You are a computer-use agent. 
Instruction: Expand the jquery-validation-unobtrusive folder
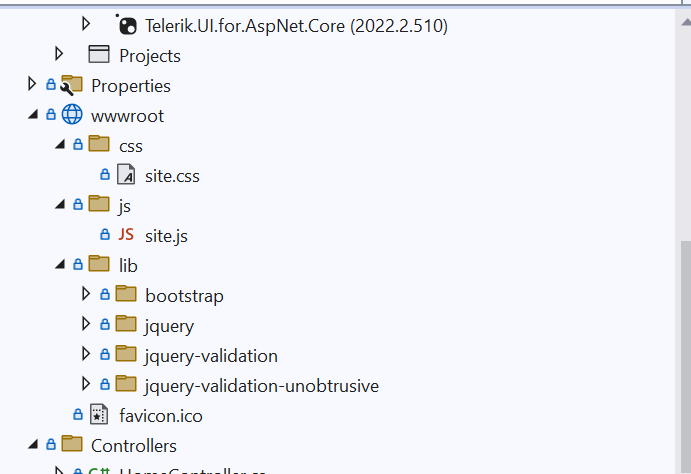pos(86,384)
